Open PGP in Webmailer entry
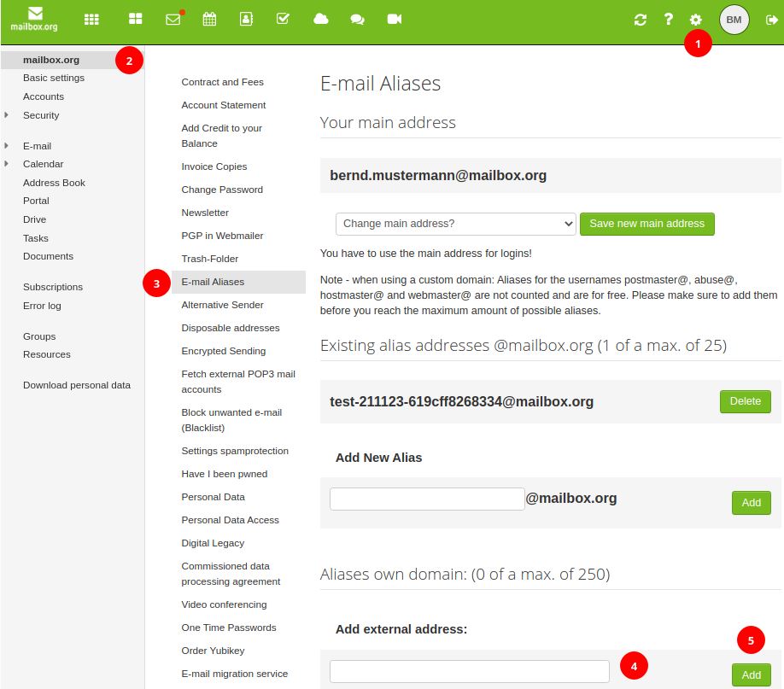Image resolution: width=784 pixels, height=689 pixels. pyautogui.click(x=222, y=236)
